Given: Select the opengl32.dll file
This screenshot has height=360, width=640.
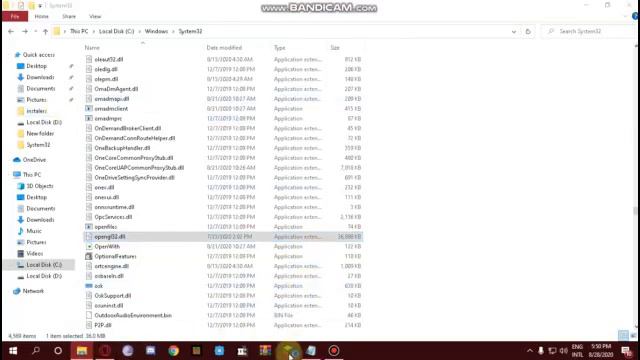Looking at the screenshot, I should tap(223, 237).
